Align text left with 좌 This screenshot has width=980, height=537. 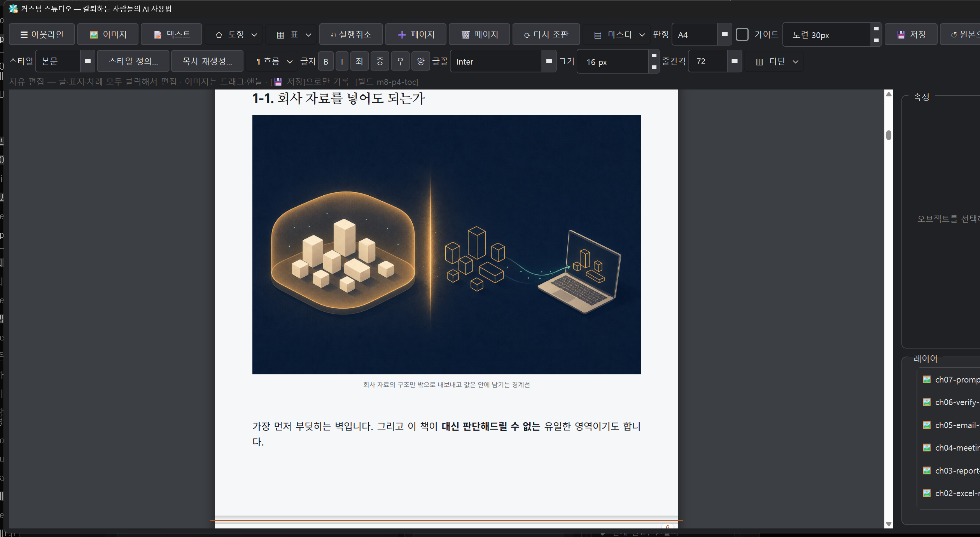point(359,61)
